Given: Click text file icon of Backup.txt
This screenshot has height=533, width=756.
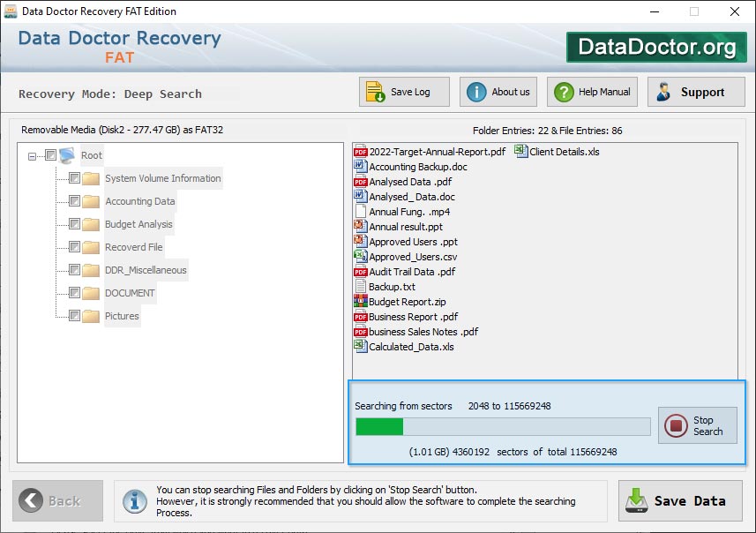Looking at the screenshot, I should point(361,286).
